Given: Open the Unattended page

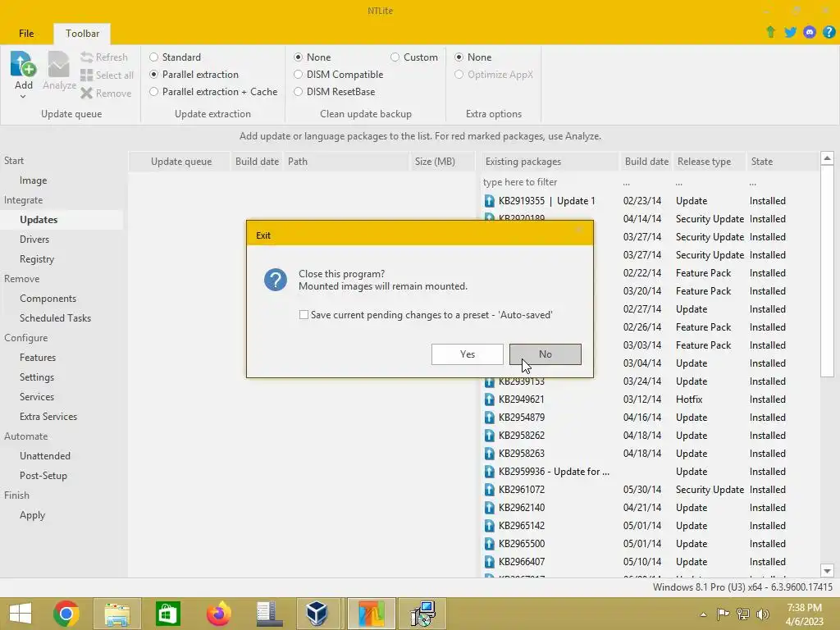Looking at the screenshot, I should (45, 456).
